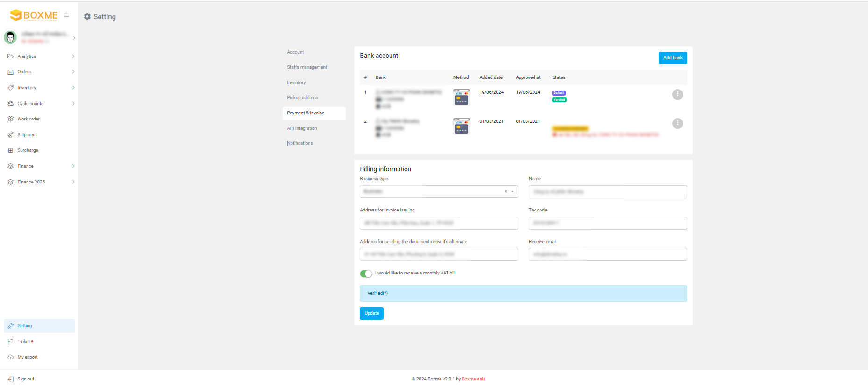Clear the Business type selection with the X
The height and width of the screenshot is (387, 868).
pyautogui.click(x=505, y=192)
